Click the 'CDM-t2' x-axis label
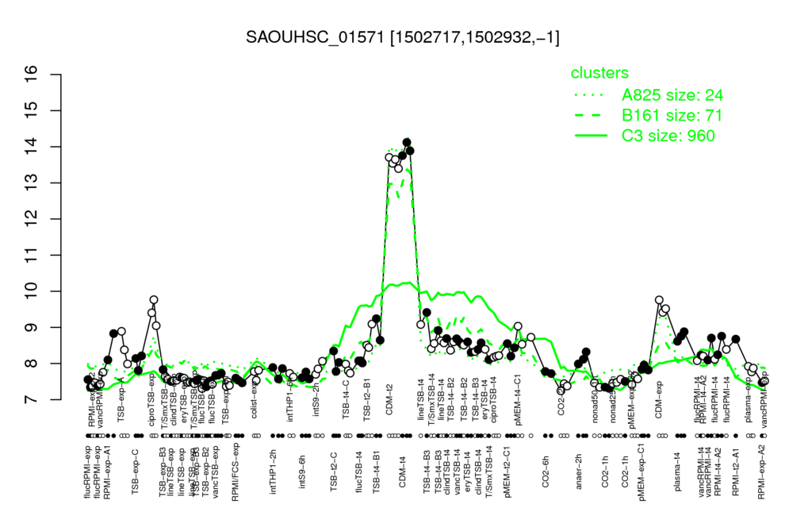The image size is (812, 508). pos(389,400)
